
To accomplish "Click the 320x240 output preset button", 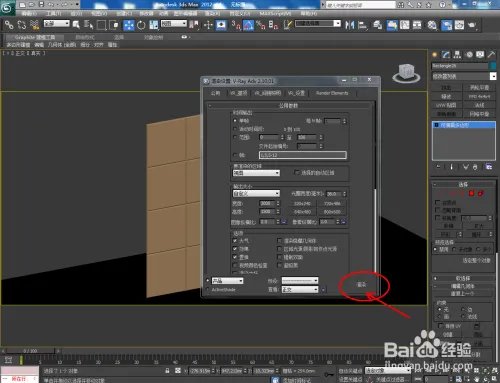I will [x=302, y=203].
